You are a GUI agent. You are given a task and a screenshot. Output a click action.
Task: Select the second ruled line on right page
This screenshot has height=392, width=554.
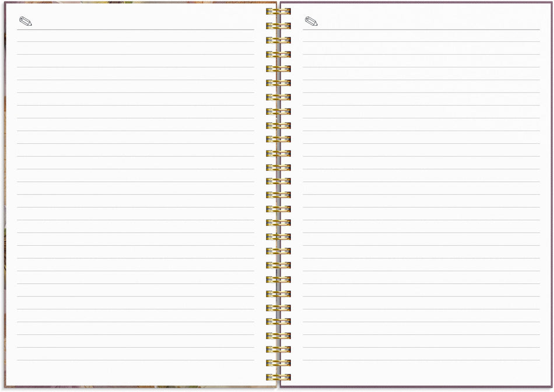421,54
